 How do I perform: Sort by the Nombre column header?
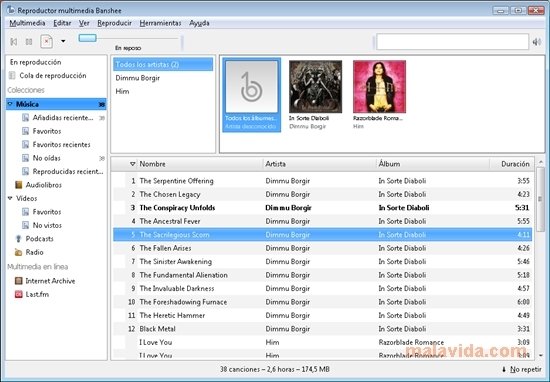click(x=200, y=164)
